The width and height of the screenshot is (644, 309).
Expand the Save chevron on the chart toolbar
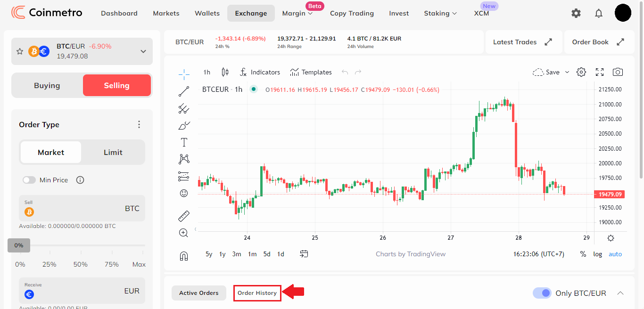tap(568, 72)
